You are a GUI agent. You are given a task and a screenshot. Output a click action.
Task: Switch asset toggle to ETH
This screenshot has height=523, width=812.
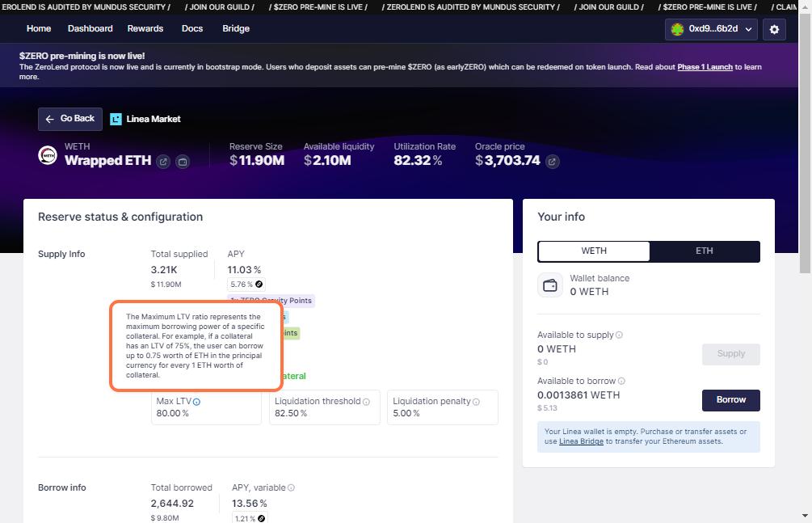coord(704,251)
